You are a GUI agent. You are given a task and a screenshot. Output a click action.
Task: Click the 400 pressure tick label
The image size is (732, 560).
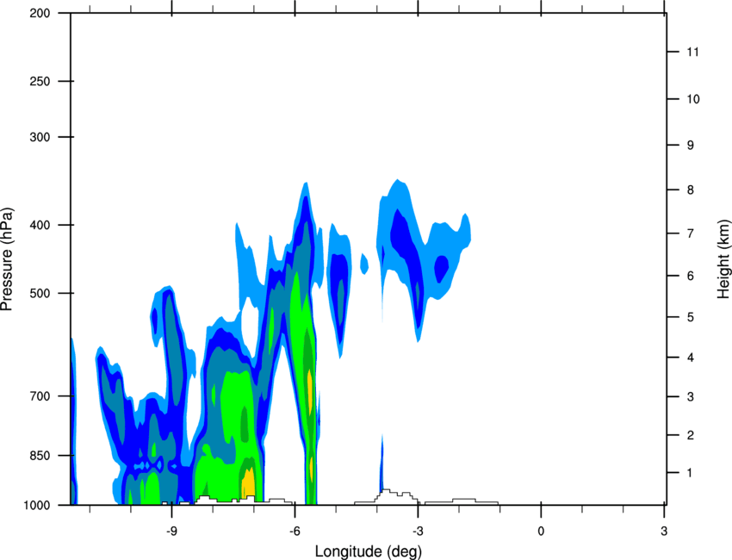(x=40, y=225)
